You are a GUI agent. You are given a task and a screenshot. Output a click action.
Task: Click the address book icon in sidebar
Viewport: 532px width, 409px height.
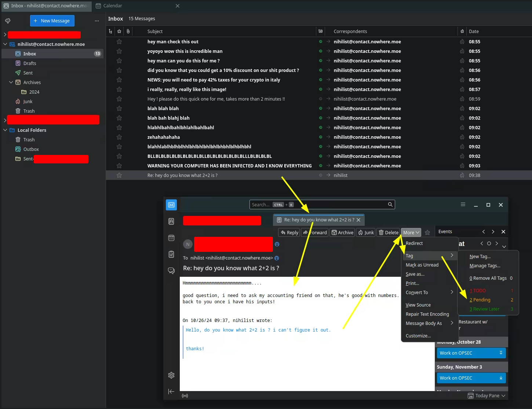coord(171,221)
